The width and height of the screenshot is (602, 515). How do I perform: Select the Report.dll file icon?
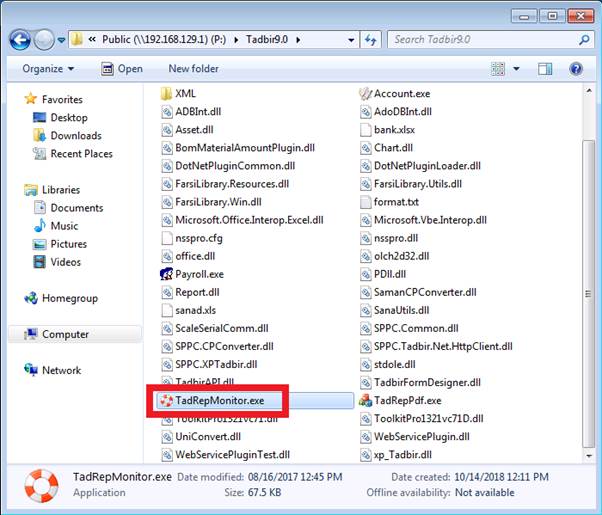(166, 292)
